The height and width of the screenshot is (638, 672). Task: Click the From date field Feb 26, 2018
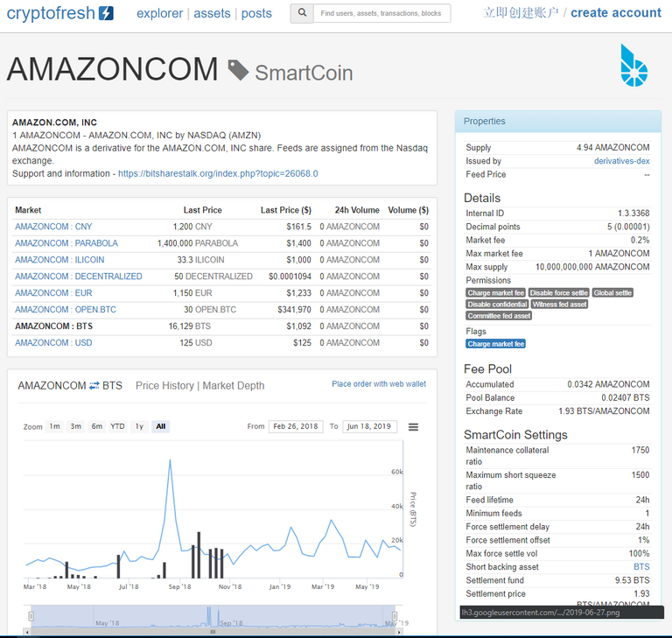pos(296,426)
